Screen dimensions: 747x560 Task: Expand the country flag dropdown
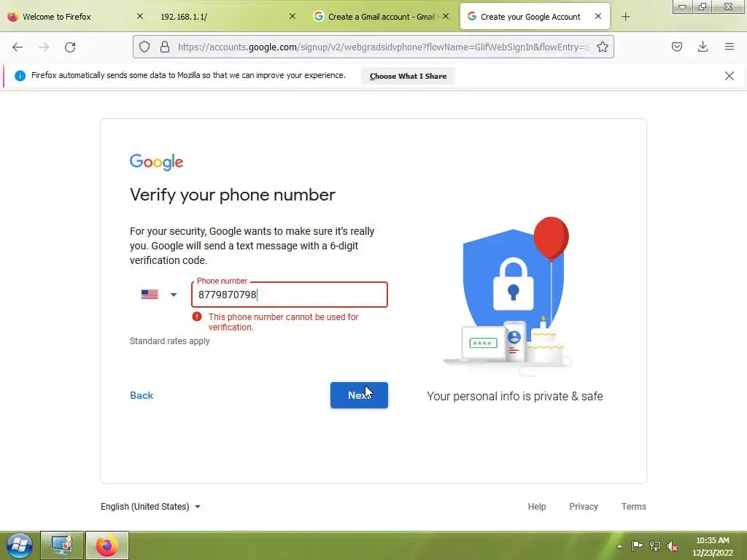point(160,295)
